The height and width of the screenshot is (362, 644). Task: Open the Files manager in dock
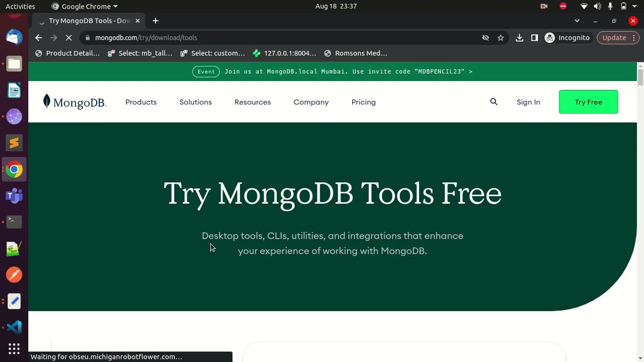click(x=14, y=64)
